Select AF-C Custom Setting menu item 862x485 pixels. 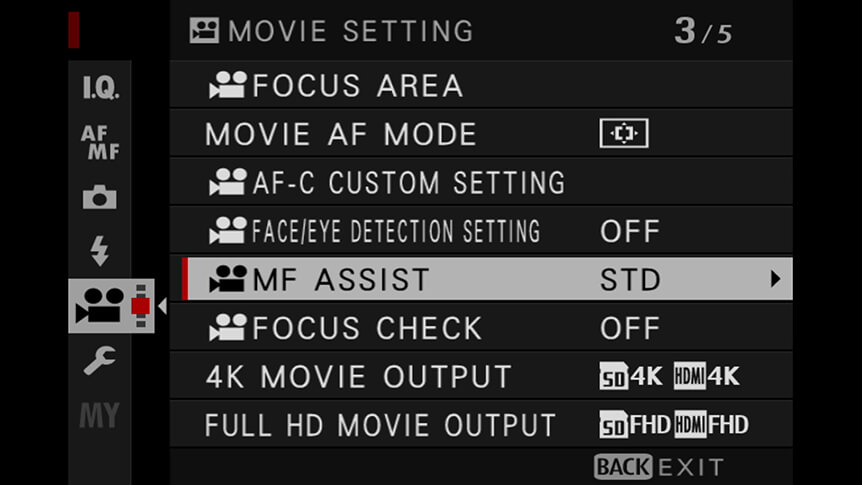click(x=482, y=182)
